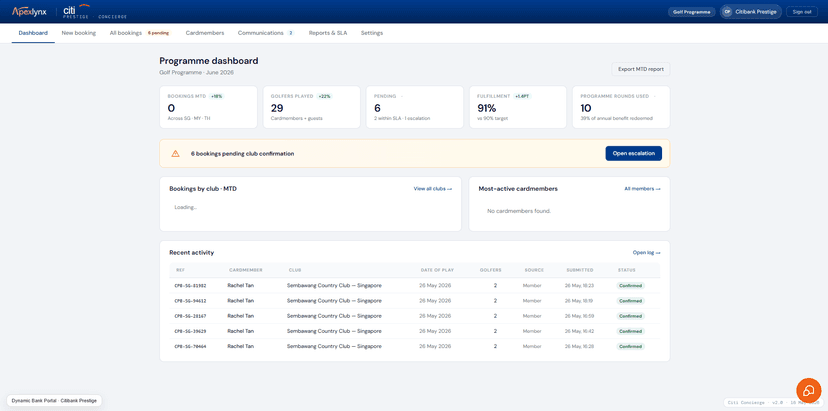Click booking reference CPB-SG-70464
Image resolution: width=828 pixels, height=411 pixels.
pyautogui.click(x=190, y=347)
